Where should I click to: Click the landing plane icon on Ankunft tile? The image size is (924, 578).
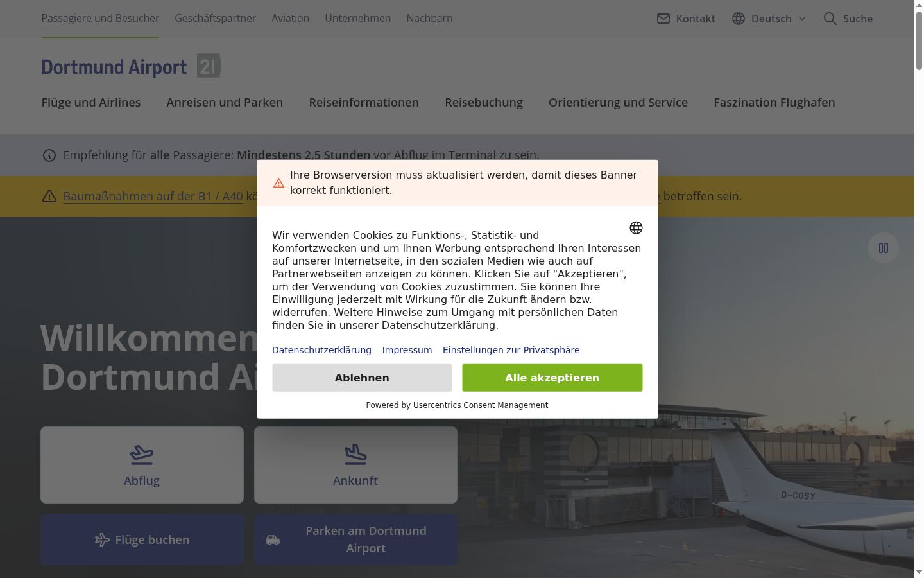(x=355, y=455)
